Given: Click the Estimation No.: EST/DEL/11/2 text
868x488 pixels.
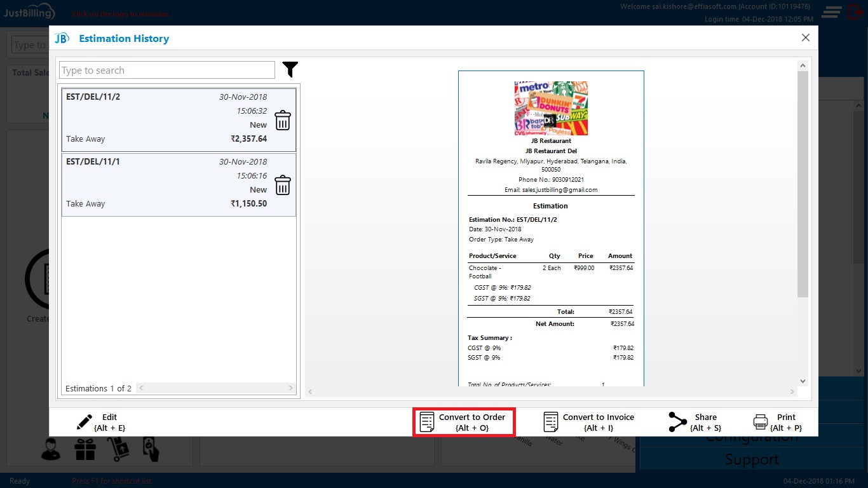Looking at the screenshot, I should [x=513, y=219].
